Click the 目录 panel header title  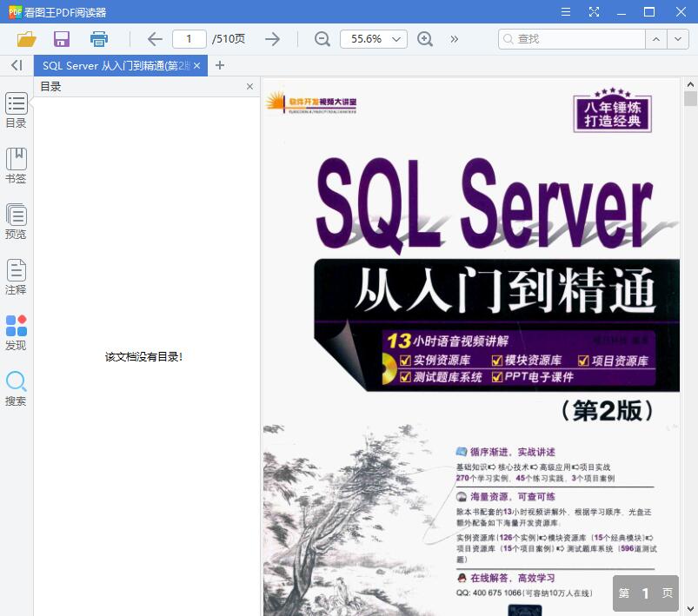(x=50, y=86)
